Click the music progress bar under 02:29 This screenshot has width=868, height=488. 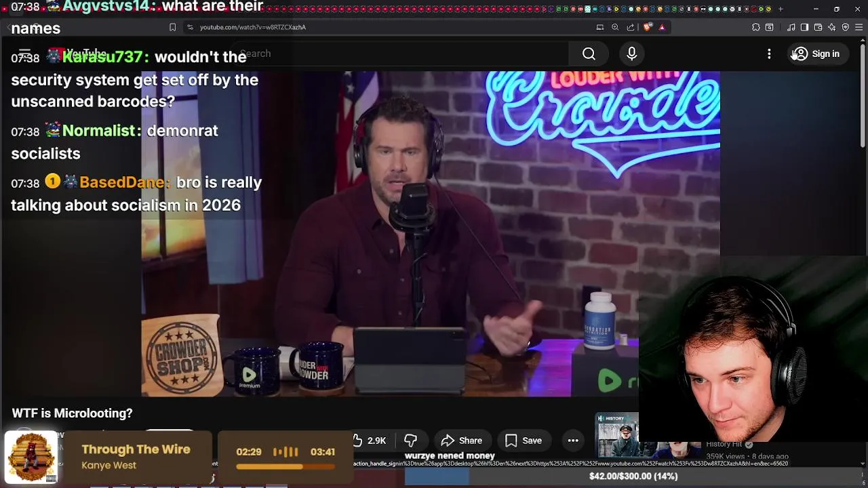point(285,466)
